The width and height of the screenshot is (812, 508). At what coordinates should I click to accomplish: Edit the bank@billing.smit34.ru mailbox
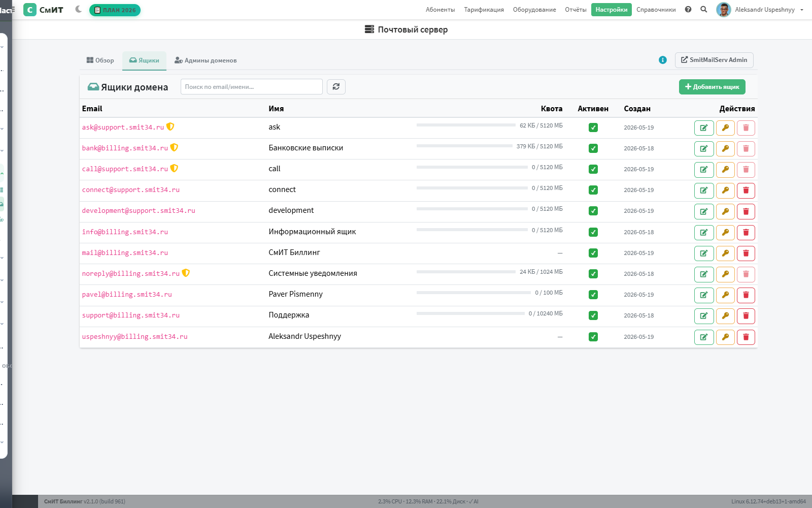704,149
